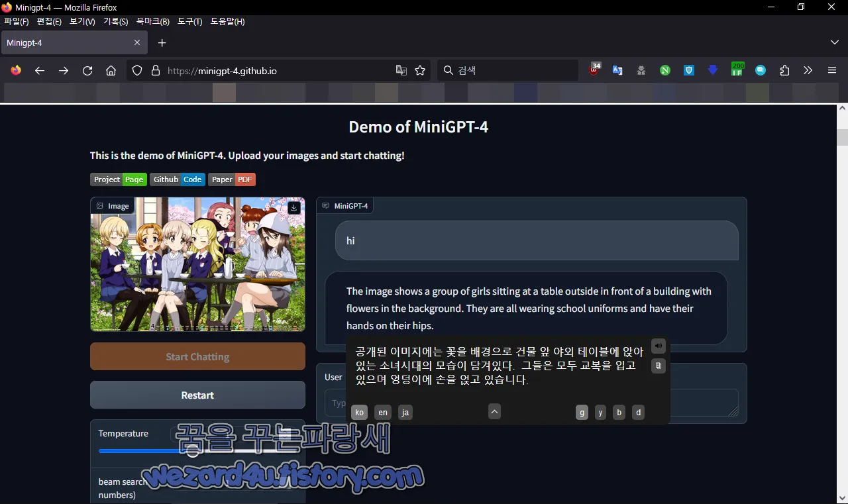Download the uploaded image via download icon

point(295,207)
